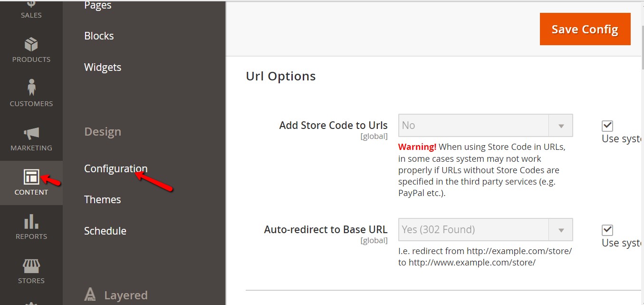Open the Themes menu item
Image resolution: width=644 pixels, height=305 pixels.
click(102, 200)
